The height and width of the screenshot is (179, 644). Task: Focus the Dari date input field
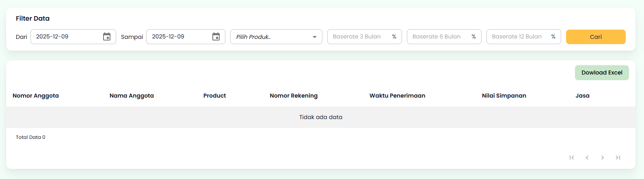point(65,37)
